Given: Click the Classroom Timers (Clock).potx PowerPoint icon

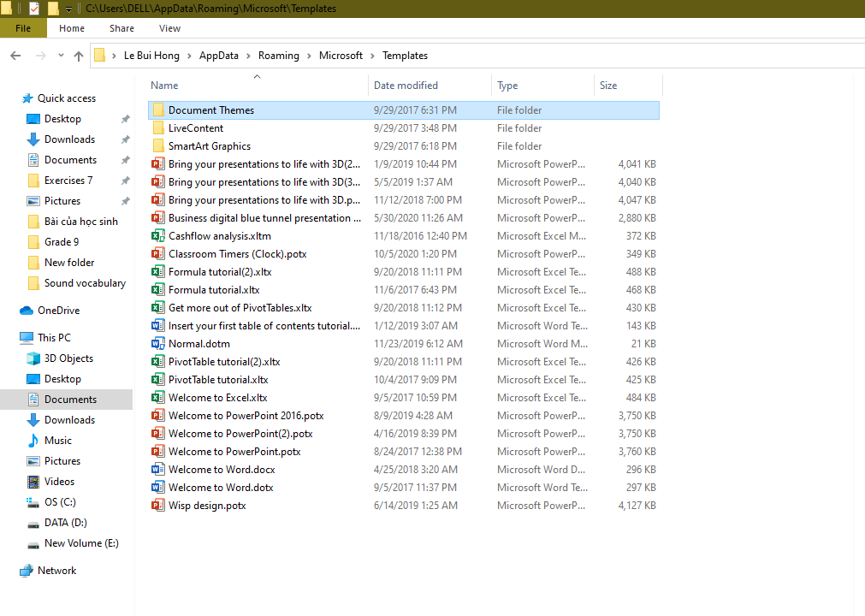Looking at the screenshot, I should [x=158, y=254].
